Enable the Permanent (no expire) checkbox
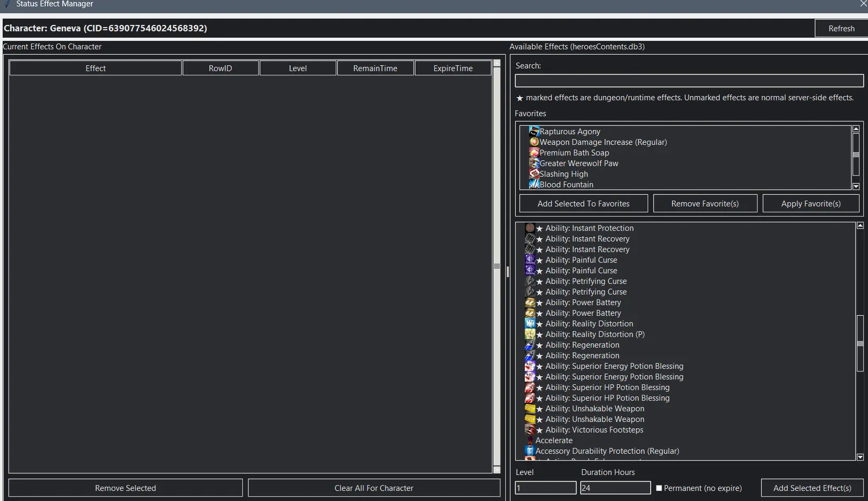868x501 pixels. point(659,488)
